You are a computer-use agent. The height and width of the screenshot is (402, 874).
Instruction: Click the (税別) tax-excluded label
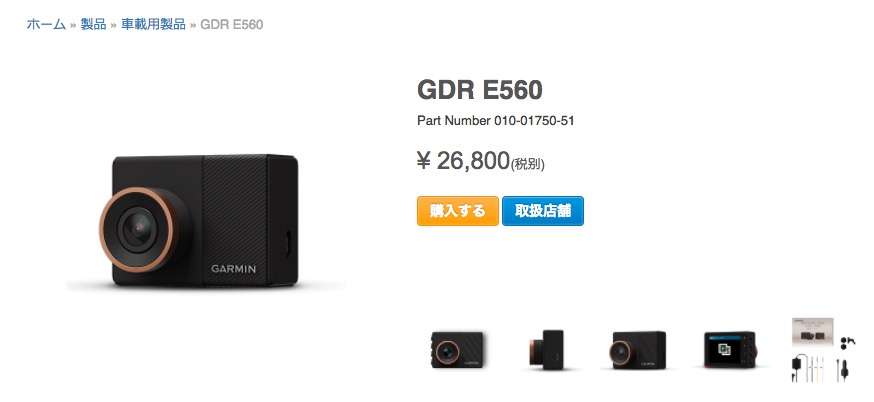pos(528,164)
